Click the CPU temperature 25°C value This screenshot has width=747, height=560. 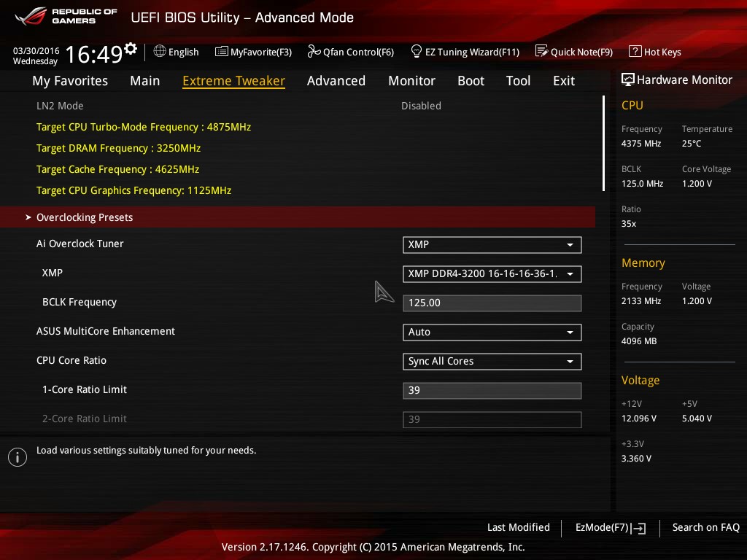click(692, 144)
